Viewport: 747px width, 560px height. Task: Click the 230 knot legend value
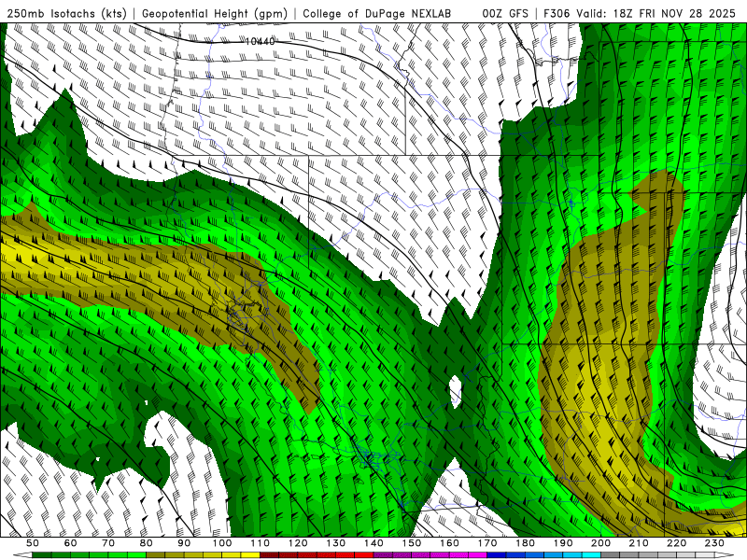[x=715, y=543]
